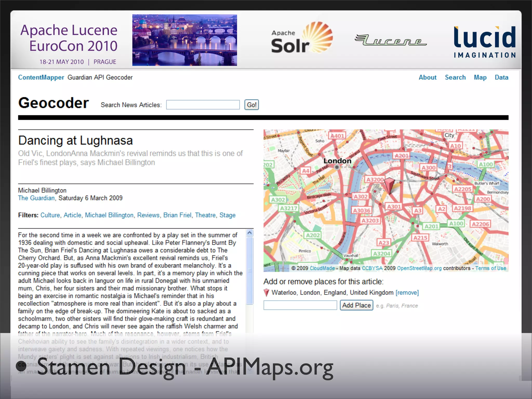Click the pink place marker on map

tap(389, 185)
